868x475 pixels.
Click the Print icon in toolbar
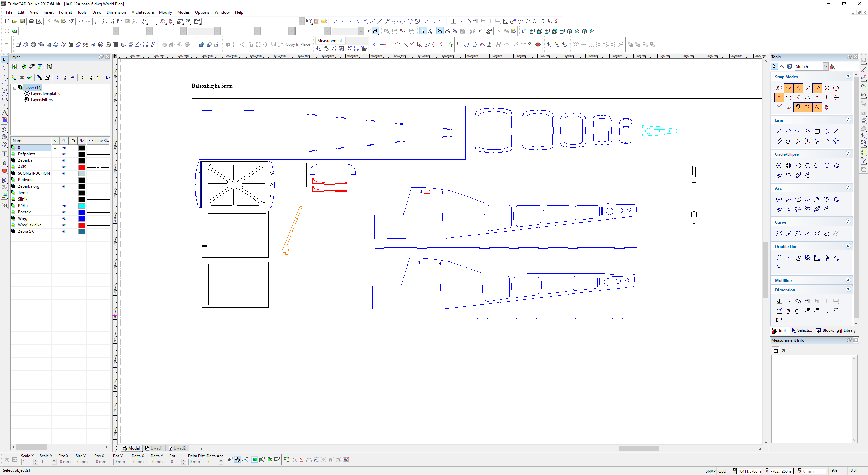pos(31,21)
